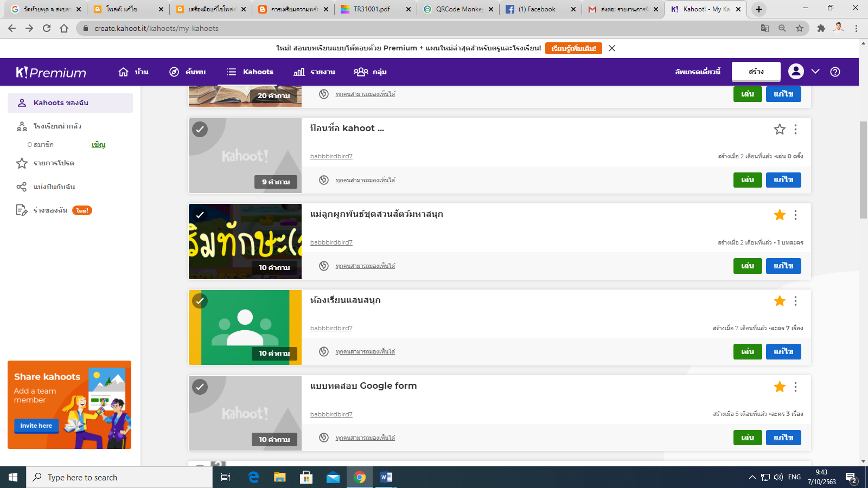
Task: Select checkbox on 'แม่ลูกผูกพันธ์ชุดสวนสัตว์มหาสนุก' card
Action: pyautogui.click(x=200, y=215)
